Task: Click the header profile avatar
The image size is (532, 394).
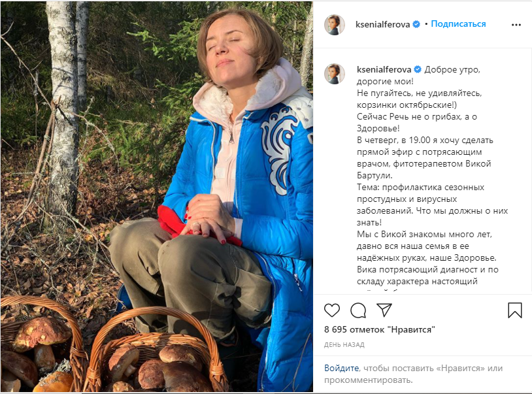Action: tap(335, 24)
